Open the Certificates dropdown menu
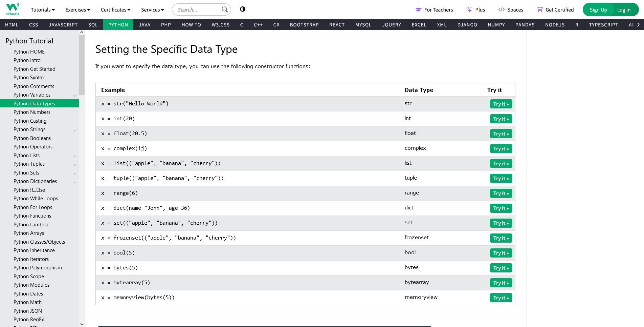 click(115, 9)
